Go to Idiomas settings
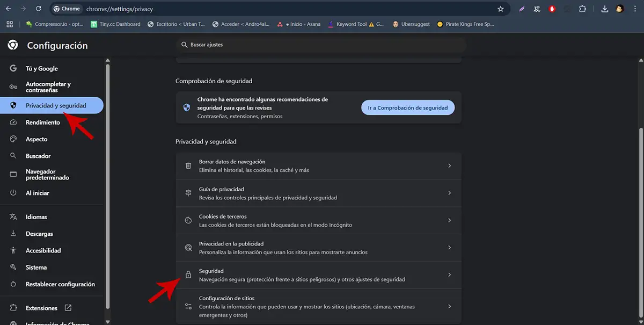 click(x=36, y=217)
